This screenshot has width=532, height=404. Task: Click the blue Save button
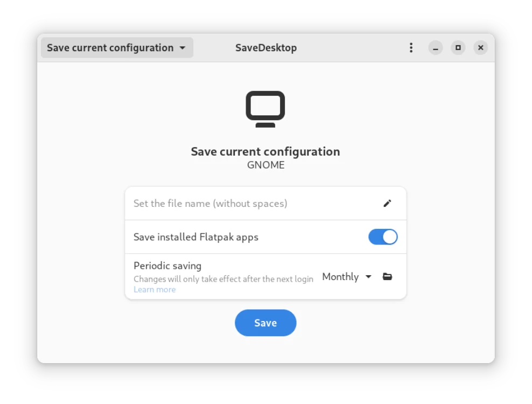[265, 323]
